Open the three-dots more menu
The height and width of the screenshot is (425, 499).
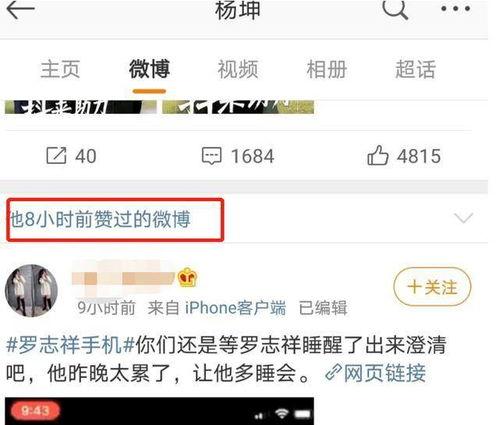(x=456, y=9)
